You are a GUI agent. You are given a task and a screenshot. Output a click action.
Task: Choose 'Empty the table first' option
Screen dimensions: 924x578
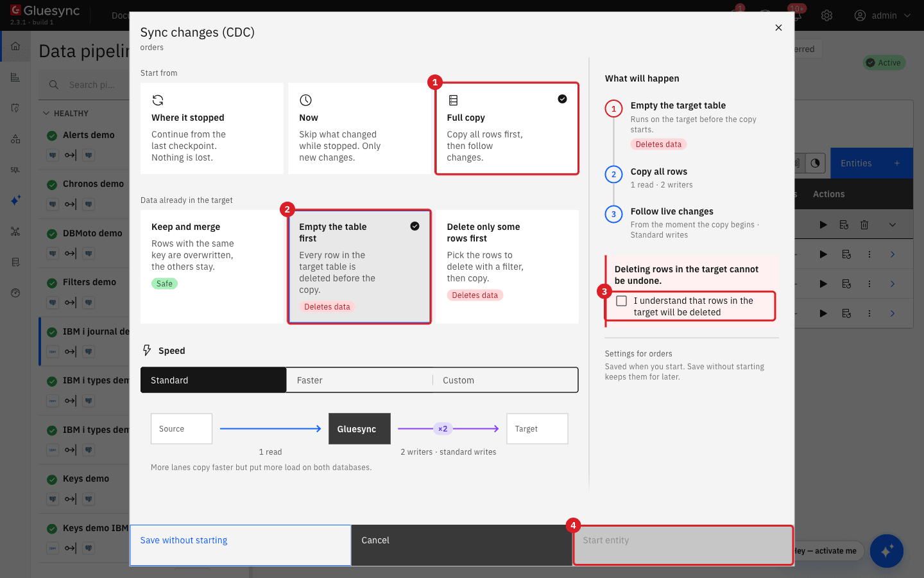point(359,267)
